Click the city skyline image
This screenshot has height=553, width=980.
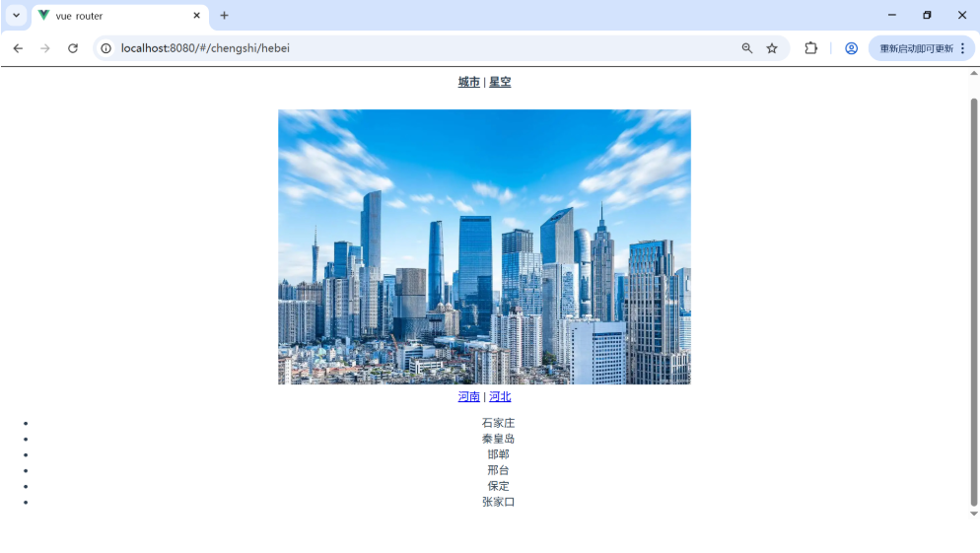coord(484,246)
